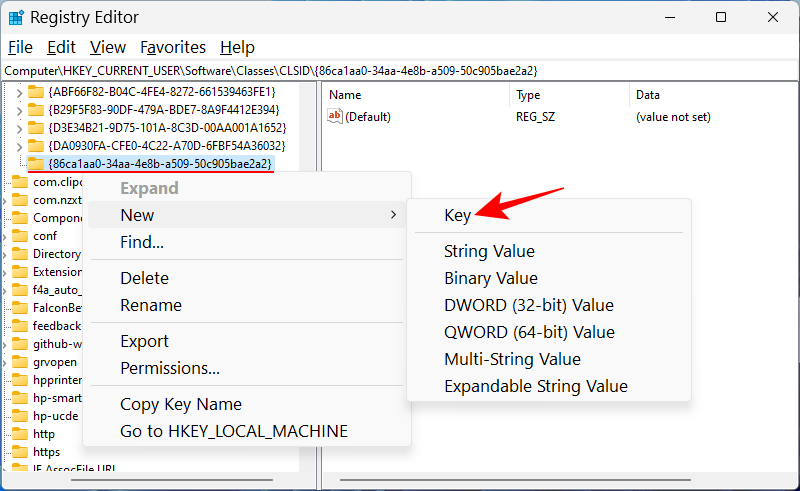Click folder icon next to conf key
This screenshot has width=800, height=491.
click(20, 236)
